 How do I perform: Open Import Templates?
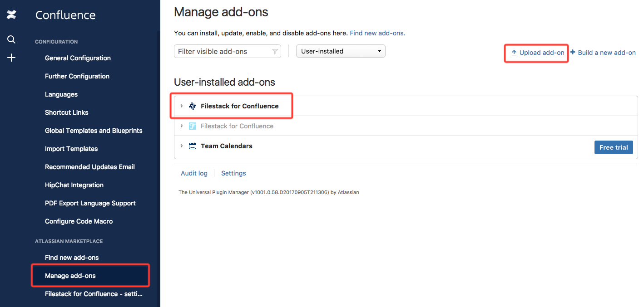(x=71, y=149)
